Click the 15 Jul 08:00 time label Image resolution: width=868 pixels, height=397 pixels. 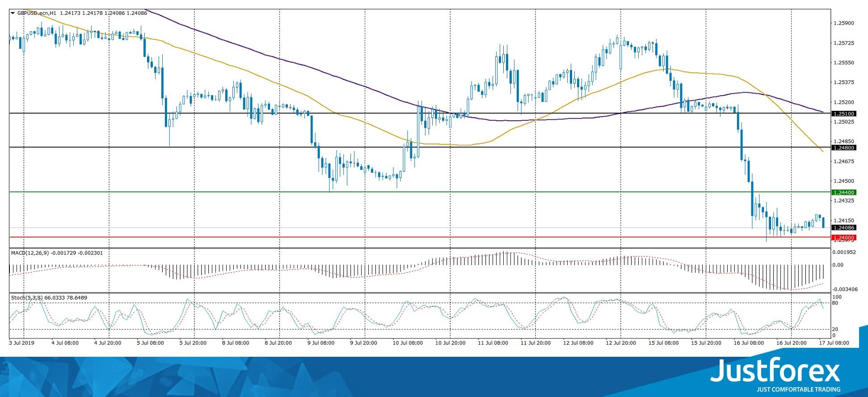(663, 343)
